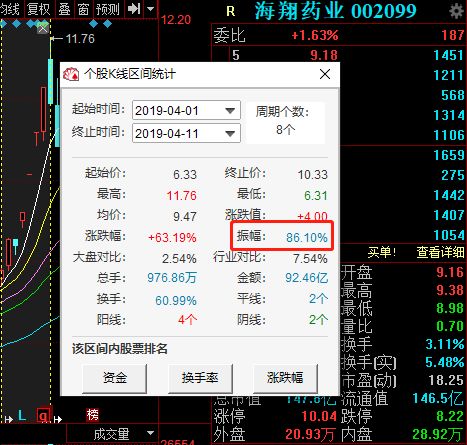Click the 市盈(动) 18.25 value
Image resolution: width=467 pixels, height=445 pixels.
coord(447,380)
